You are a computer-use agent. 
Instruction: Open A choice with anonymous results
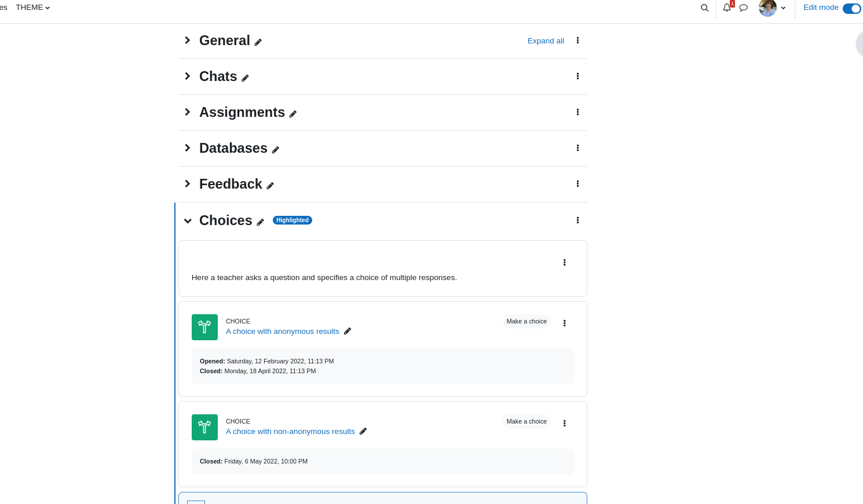tap(283, 332)
